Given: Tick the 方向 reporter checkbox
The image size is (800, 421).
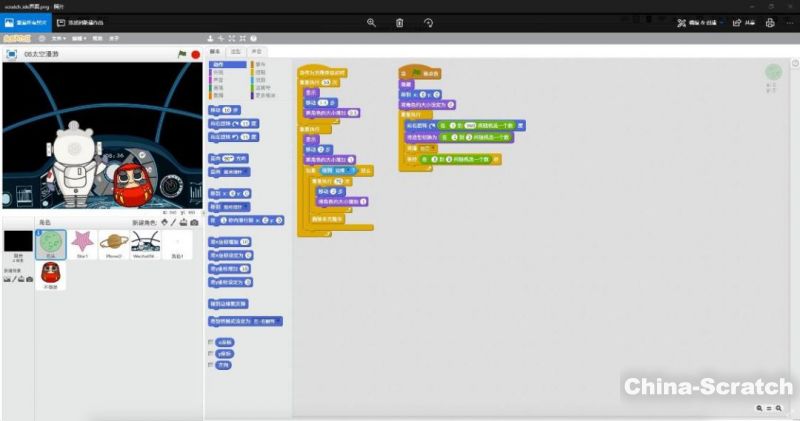Looking at the screenshot, I should pyautogui.click(x=210, y=365).
